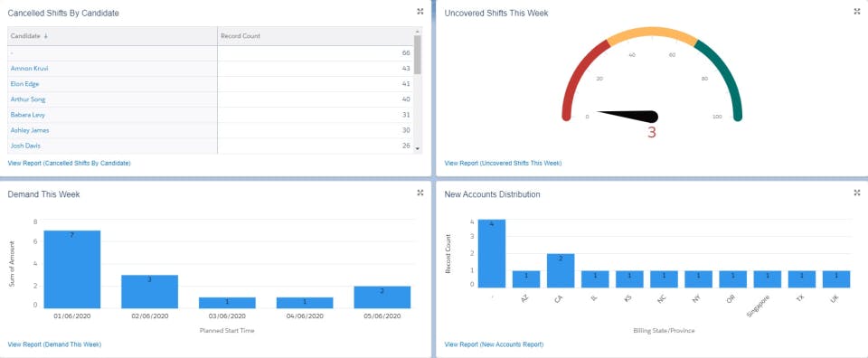Click the tallest bar with value 4
The image size is (868, 358).
492,253
